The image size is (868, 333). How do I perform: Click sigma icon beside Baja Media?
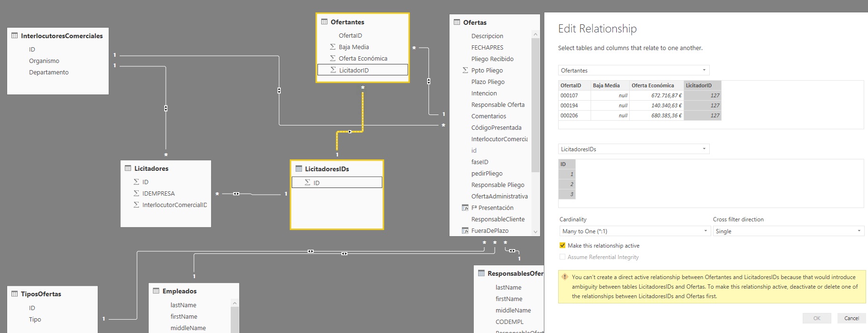click(x=332, y=47)
